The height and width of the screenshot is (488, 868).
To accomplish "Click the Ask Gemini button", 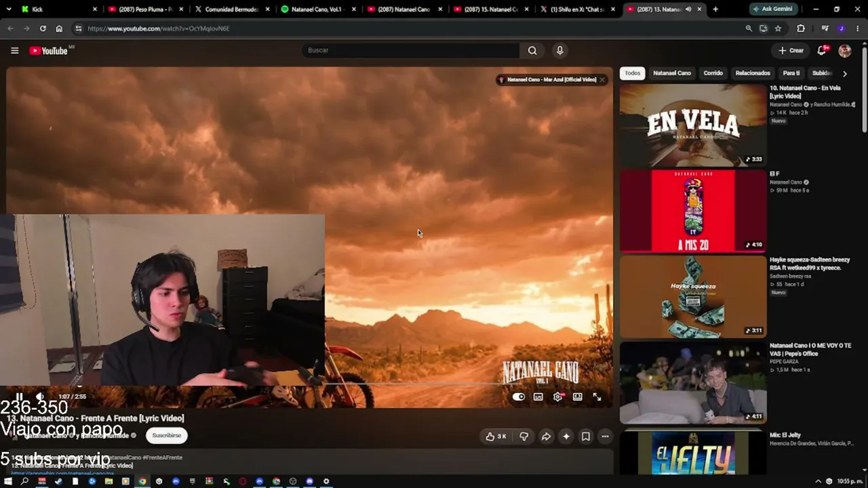I will (x=772, y=9).
